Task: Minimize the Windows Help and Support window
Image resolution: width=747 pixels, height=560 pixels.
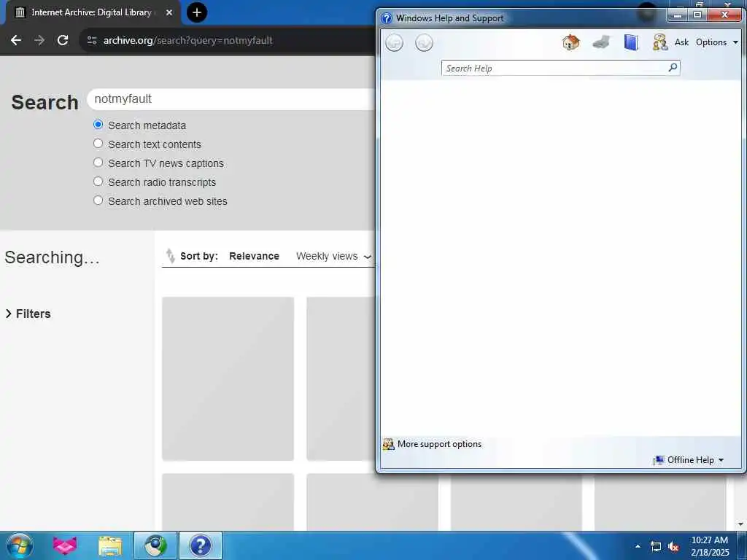Action: (678, 15)
